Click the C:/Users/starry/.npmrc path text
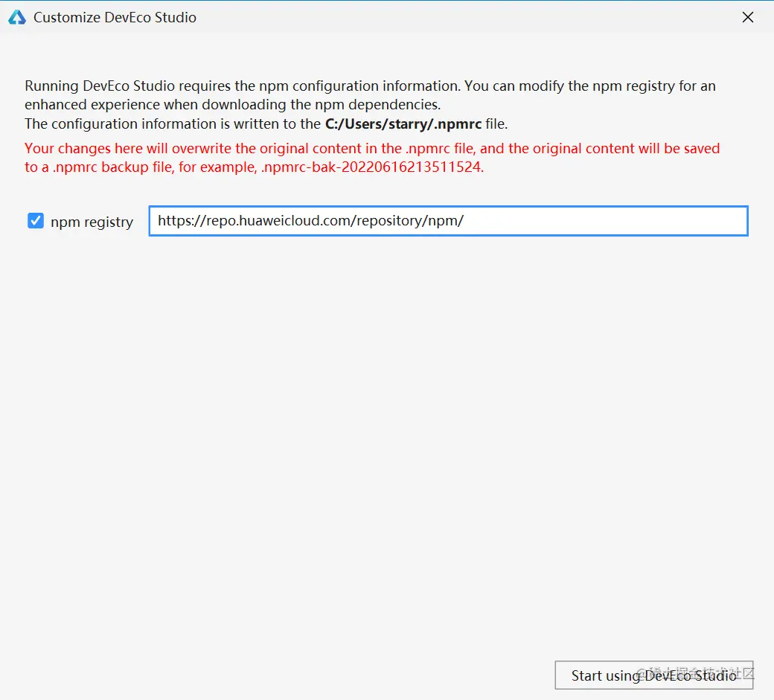This screenshot has height=700, width=774. pyautogui.click(x=403, y=123)
